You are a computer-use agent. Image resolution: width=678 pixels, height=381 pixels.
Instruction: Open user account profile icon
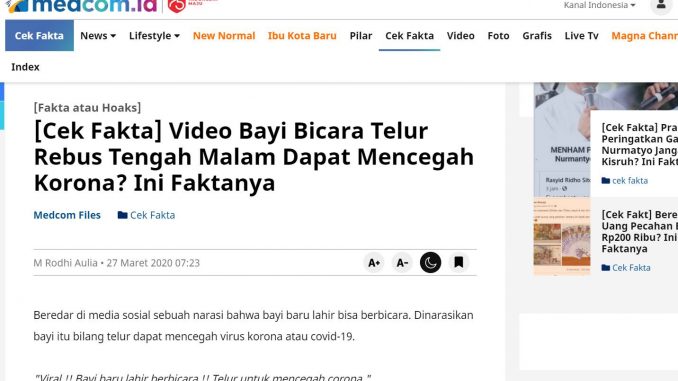click(x=661, y=5)
